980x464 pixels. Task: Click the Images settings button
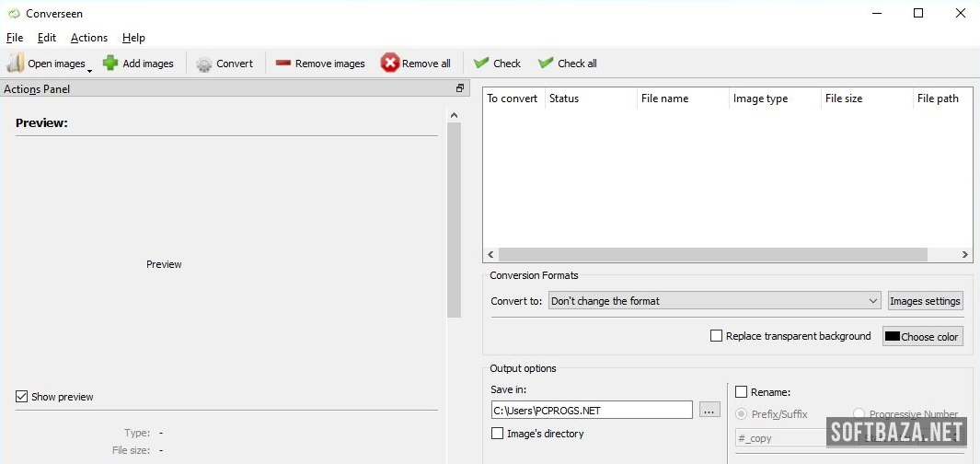[x=925, y=301]
